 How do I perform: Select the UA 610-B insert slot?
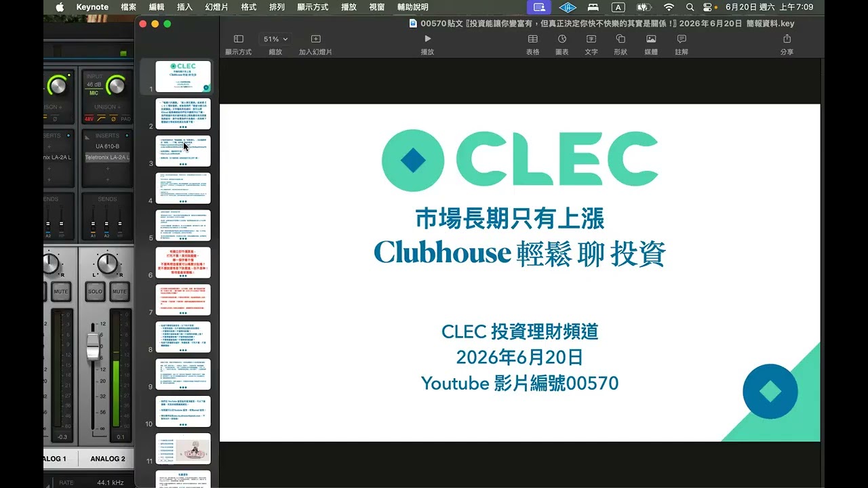107,146
